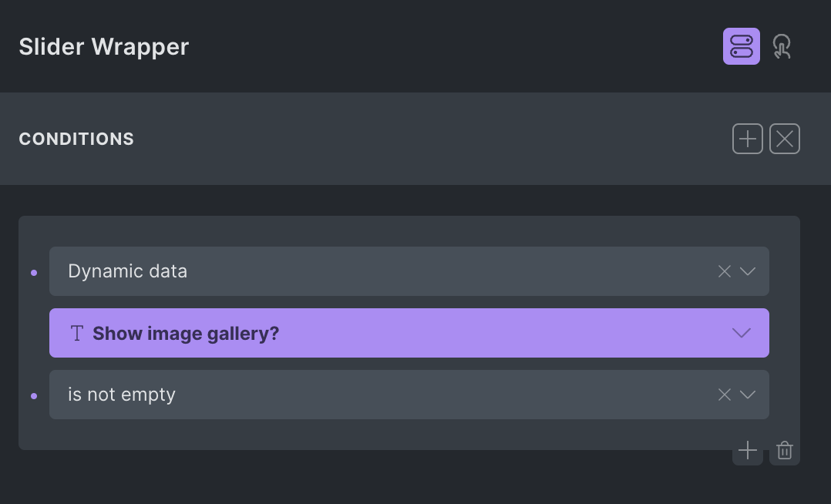Expand the 'is not empty' dropdown arrow
This screenshot has width=831, height=504.
[x=748, y=395]
